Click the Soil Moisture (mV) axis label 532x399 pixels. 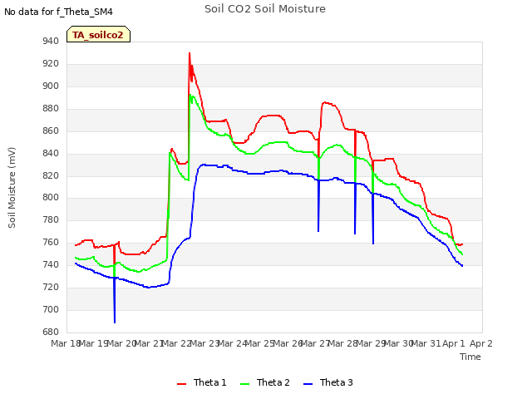pyautogui.click(x=12, y=188)
